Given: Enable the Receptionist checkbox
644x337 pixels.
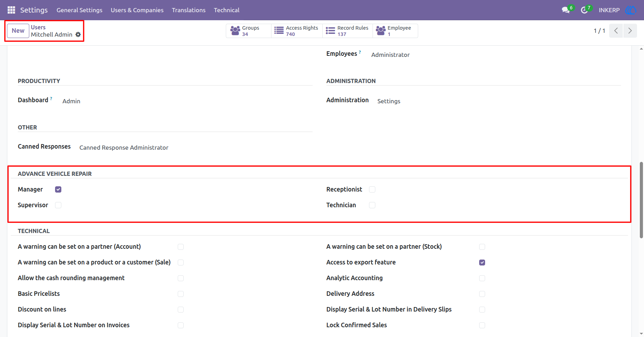Looking at the screenshot, I should tap(372, 189).
